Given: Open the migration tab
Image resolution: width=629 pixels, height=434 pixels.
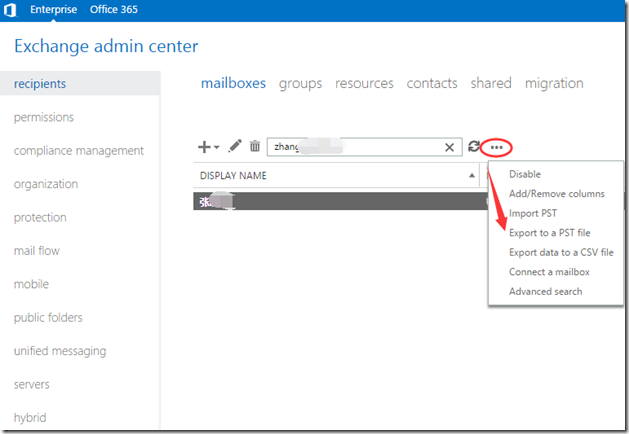Looking at the screenshot, I should click(554, 83).
